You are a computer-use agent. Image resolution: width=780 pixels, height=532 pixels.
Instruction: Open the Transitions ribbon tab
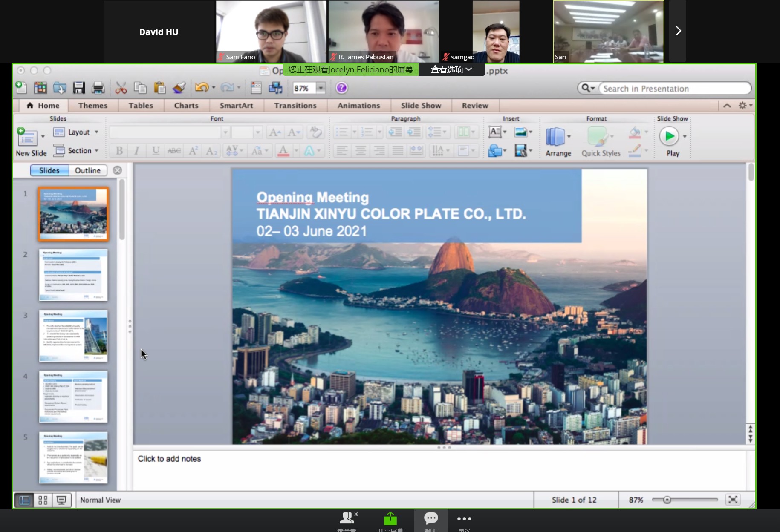coord(295,106)
